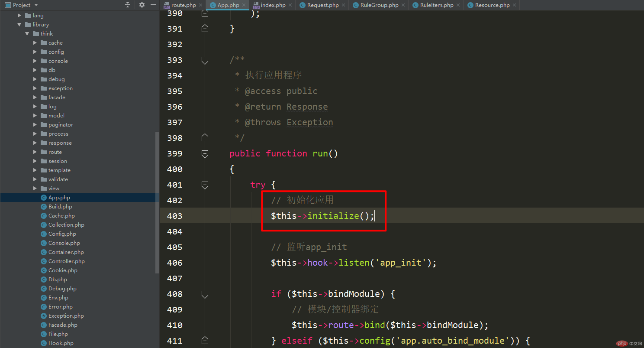This screenshot has height=348, width=644.
Task: Open Container.php from the project tree
Action: [x=66, y=252]
